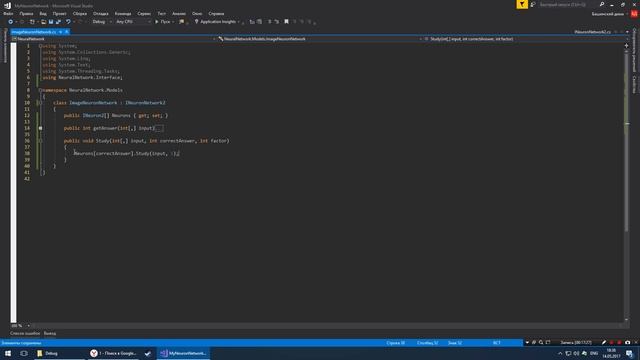Click the save file toolbar icon
Viewport: 640px width, 360px height.
point(51,22)
